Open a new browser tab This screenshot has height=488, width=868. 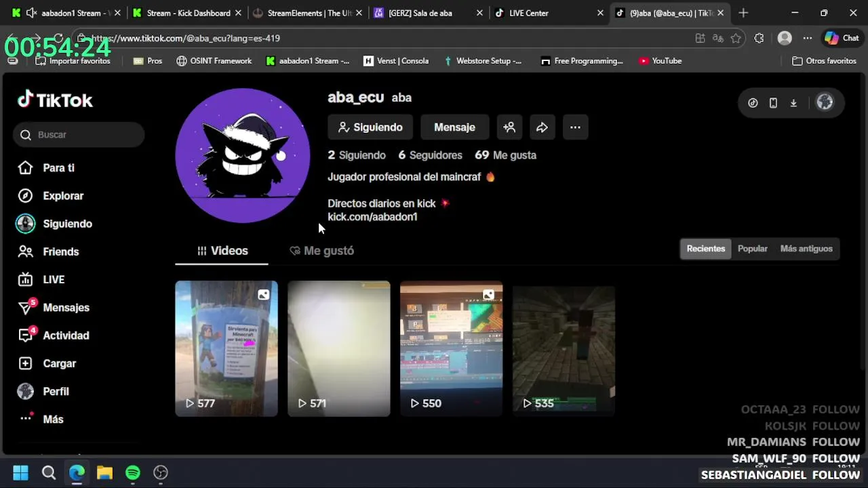point(743,13)
